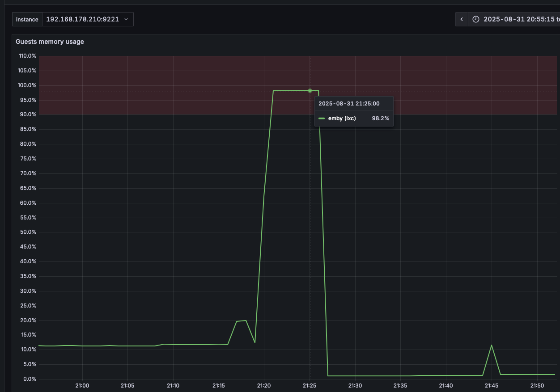Screen dimensions: 560x392
Task: Click the time range back arrow
Action: (462, 19)
